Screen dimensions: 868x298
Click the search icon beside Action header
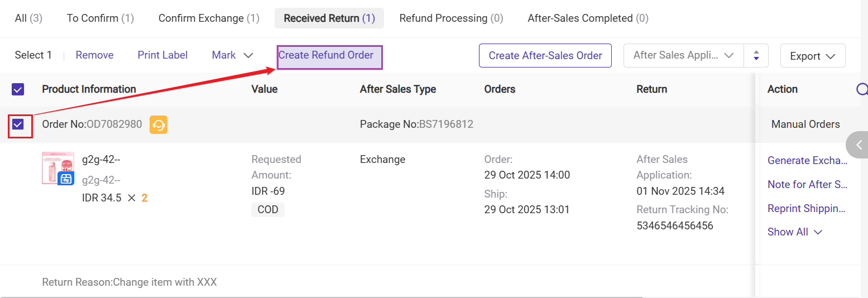tap(862, 89)
